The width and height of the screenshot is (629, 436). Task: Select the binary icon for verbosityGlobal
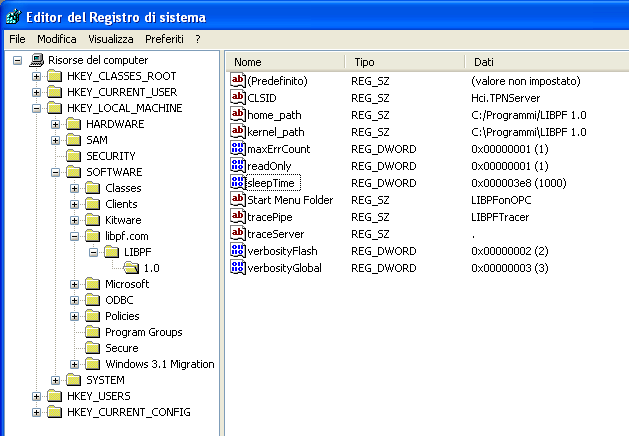(x=238, y=267)
